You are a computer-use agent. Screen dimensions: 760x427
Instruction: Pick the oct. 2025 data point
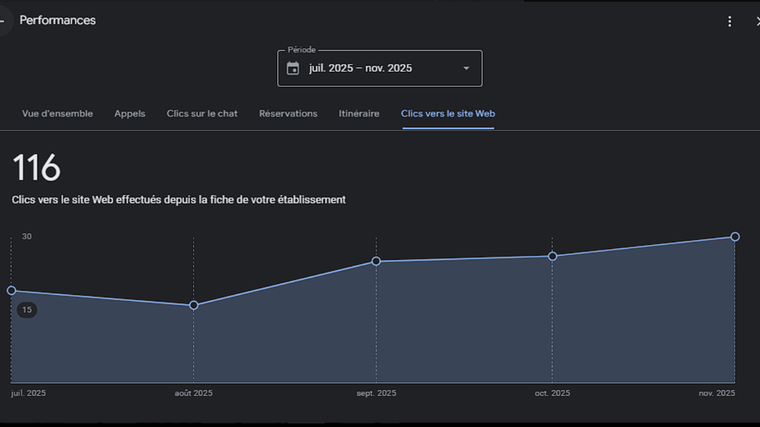coord(553,256)
